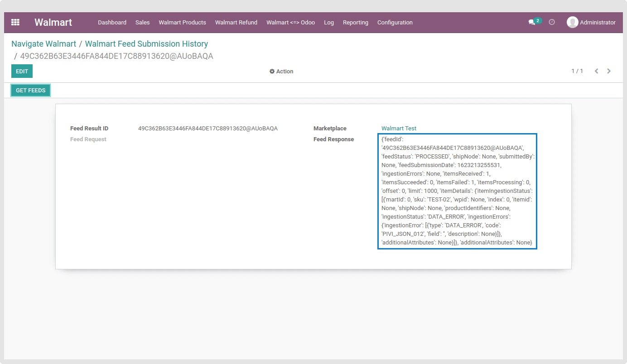Open the Configuration menu

395,22
